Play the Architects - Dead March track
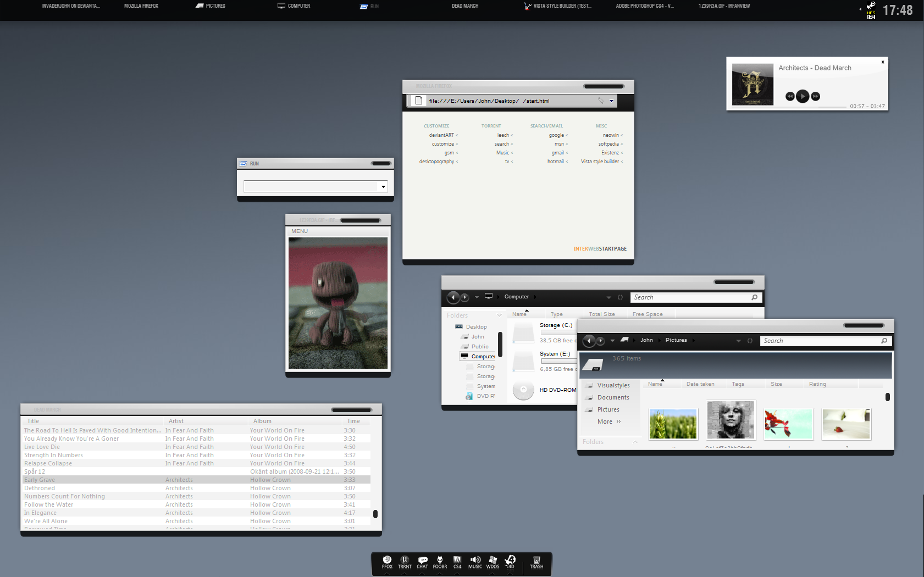This screenshot has width=924, height=577. click(x=803, y=96)
